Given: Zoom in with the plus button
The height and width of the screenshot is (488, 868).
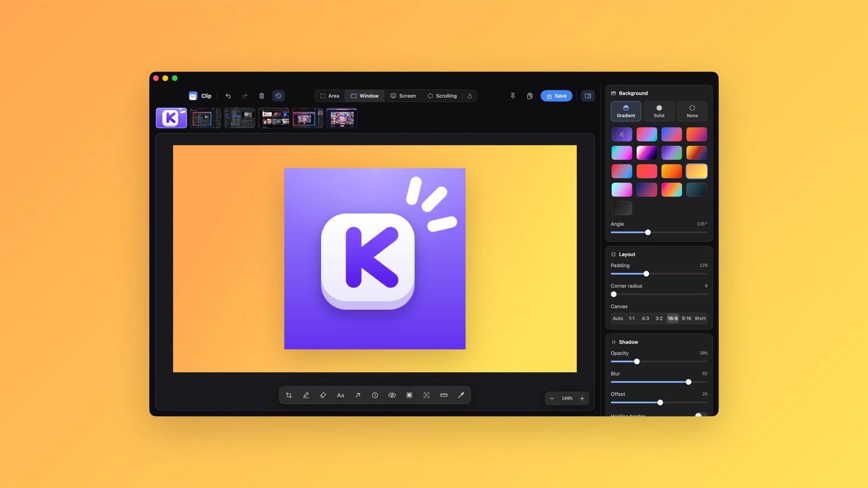Looking at the screenshot, I should click(x=582, y=399).
